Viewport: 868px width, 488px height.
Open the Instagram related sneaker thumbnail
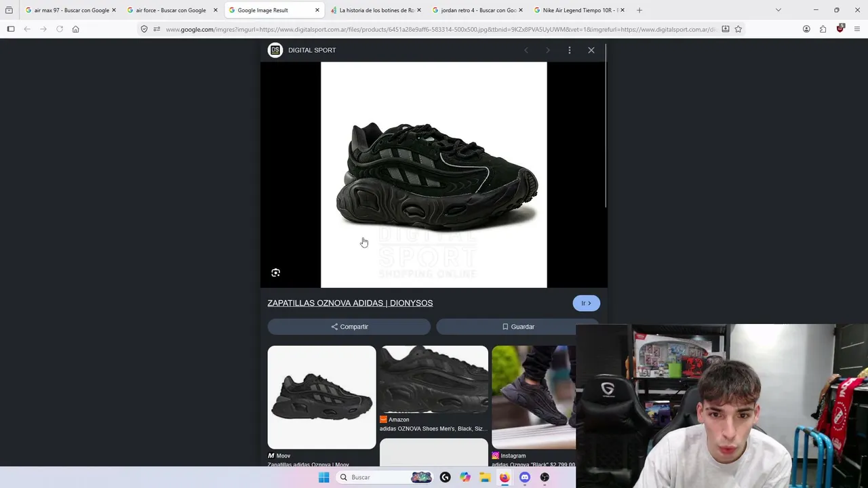click(534, 397)
